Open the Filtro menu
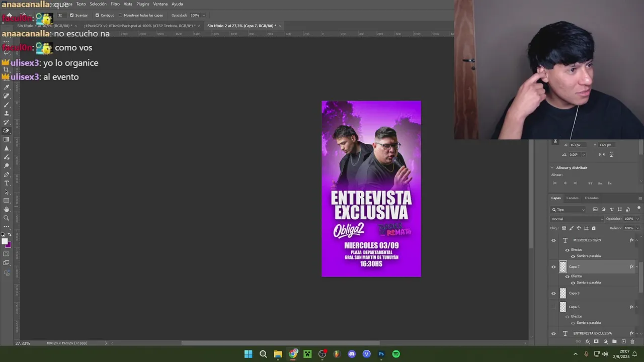Image resolution: width=644 pixels, height=362 pixels. click(x=115, y=4)
